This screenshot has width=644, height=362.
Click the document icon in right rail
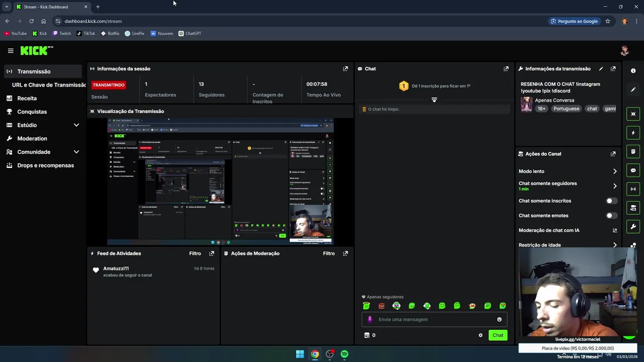coord(633,151)
